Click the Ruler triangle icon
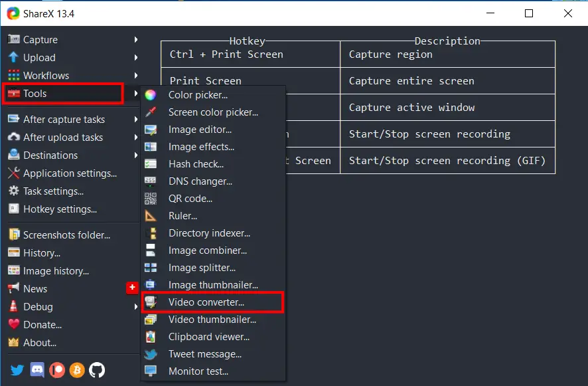Screen dimensions: 588x386 pyautogui.click(x=151, y=216)
